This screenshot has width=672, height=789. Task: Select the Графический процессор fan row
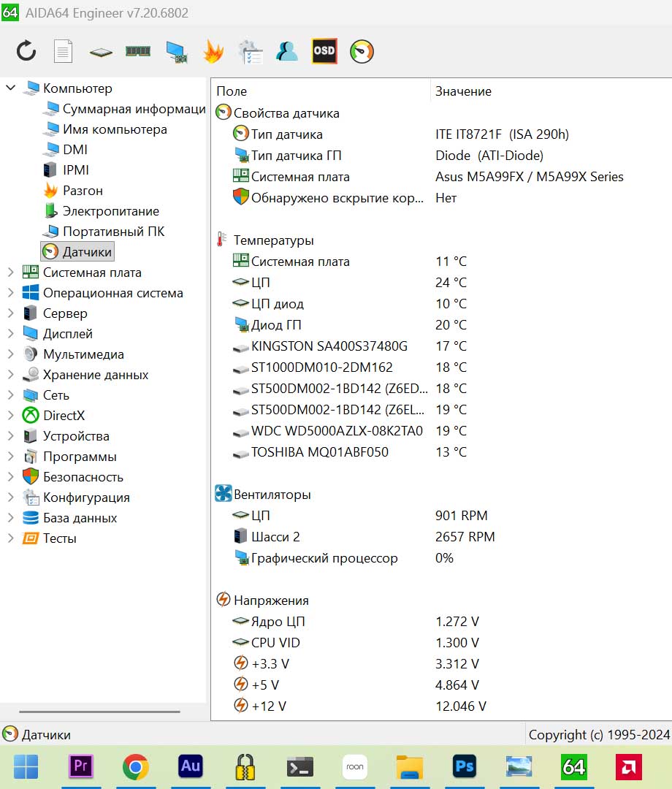click(441, 558)
